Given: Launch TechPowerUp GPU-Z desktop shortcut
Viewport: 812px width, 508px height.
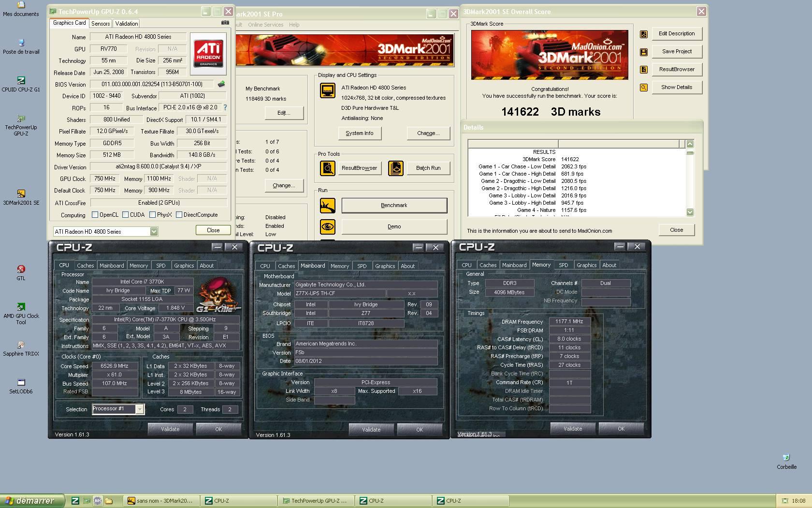Looking at the screenshot, I should point(21,119).
